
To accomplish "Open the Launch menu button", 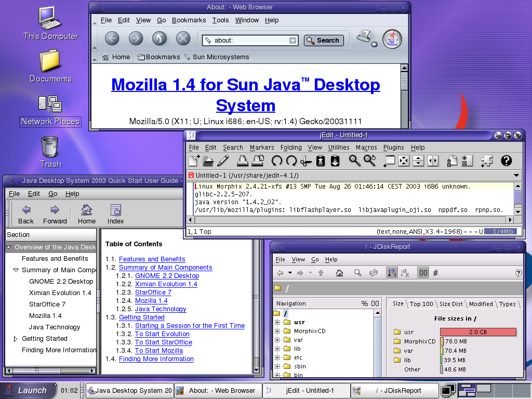I will pyautogui.click(x=28, y=391).
